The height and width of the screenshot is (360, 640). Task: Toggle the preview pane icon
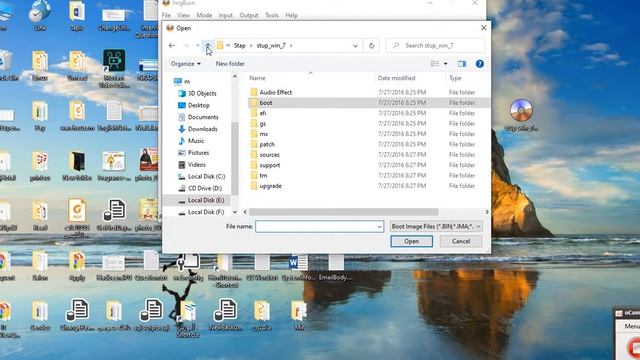click(x=462, y=64)
